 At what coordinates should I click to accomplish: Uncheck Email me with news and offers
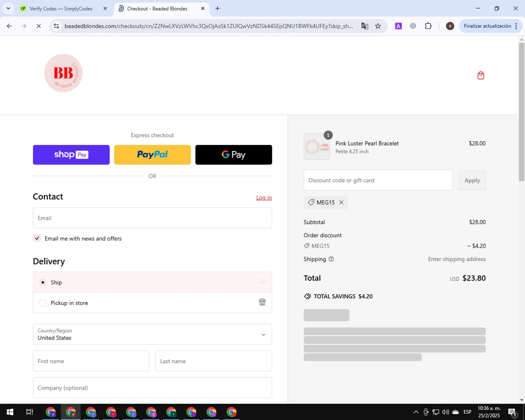(x=37, y=238)
